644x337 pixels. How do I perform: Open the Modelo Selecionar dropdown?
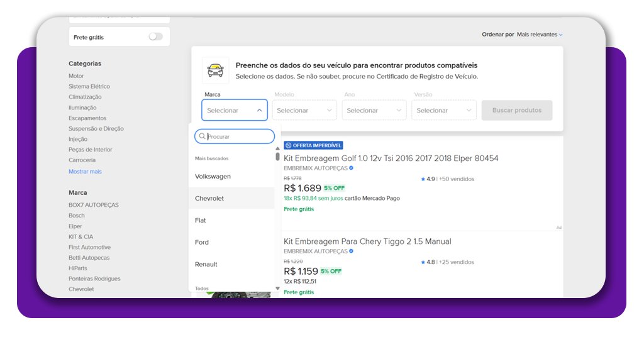click(304, 110)
